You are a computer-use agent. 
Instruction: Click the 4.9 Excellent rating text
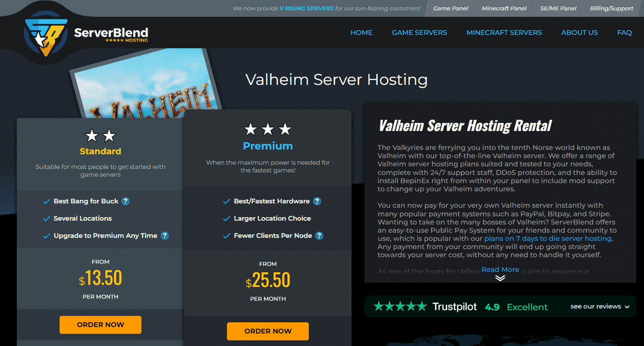point(516,307)
